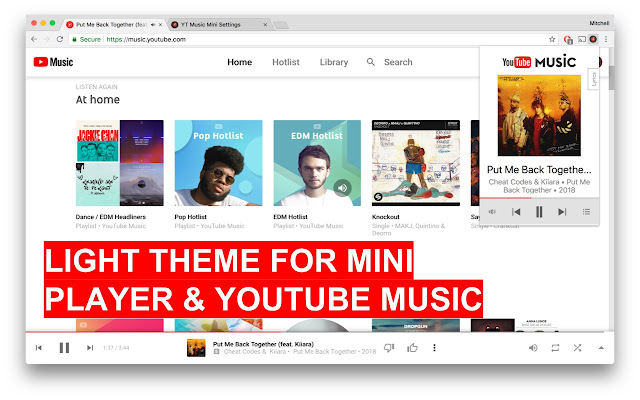Open the Knockout single cover
The image size is (640, 400).
pos(416,163)
